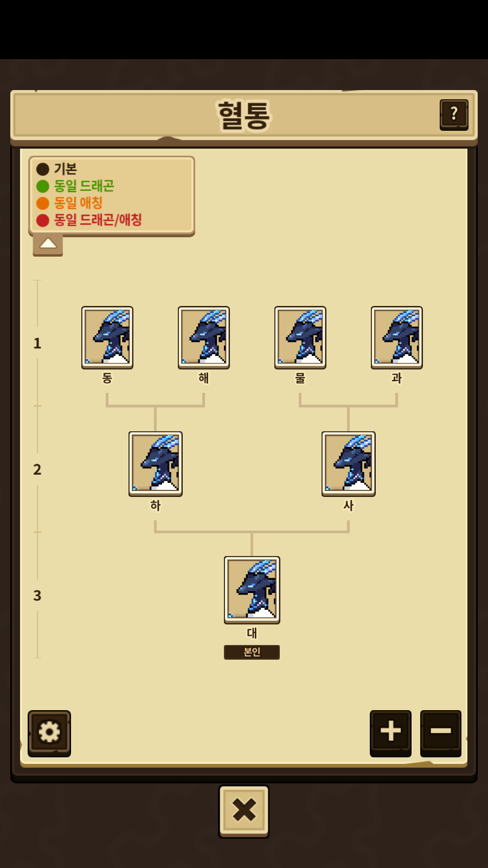Screen dimensions: 488x868
Task: Select the dragon portrait named 동
Action: [x=107, y=337]
